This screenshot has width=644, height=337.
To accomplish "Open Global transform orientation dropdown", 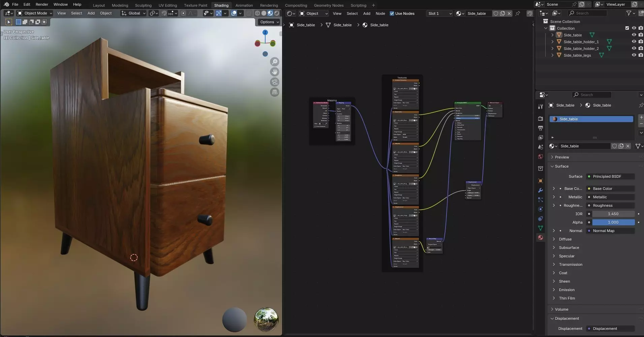I will [134, 13].
